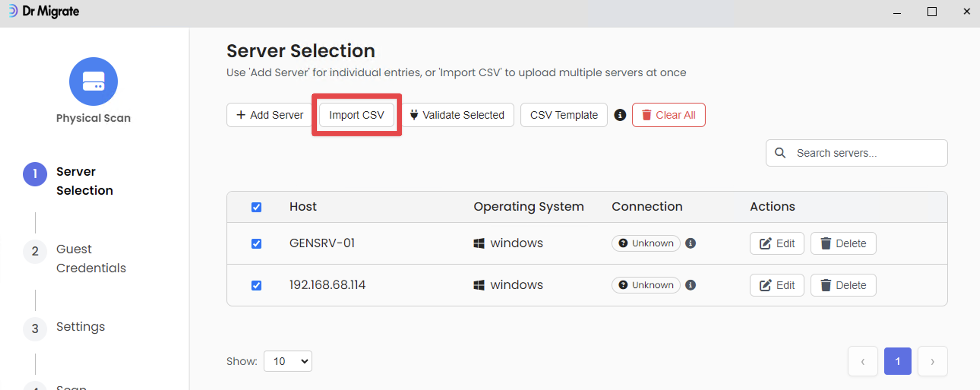Open the Guest Credentials step
The image size is (980, 390).
(90, 258)
